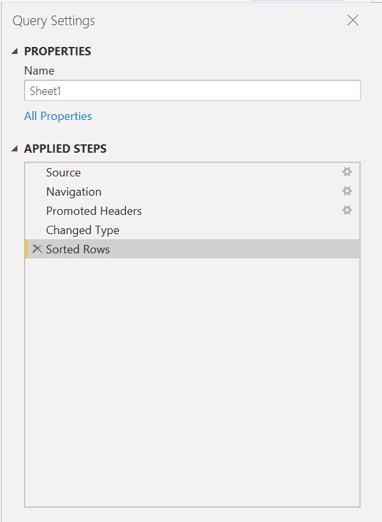Image resolution: width=382 pixels, height=522 pixels.
Task: Click the APPLIED STEPS section heading
Action: (x=65, y=149)
